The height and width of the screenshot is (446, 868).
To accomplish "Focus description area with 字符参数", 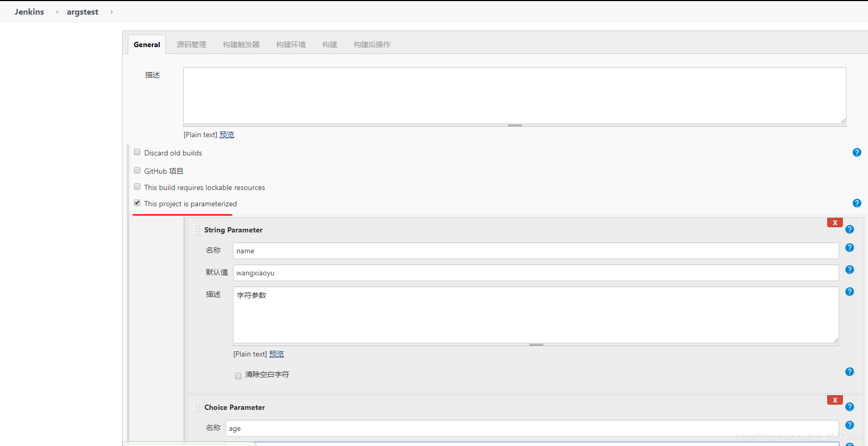I will (536, 315).
